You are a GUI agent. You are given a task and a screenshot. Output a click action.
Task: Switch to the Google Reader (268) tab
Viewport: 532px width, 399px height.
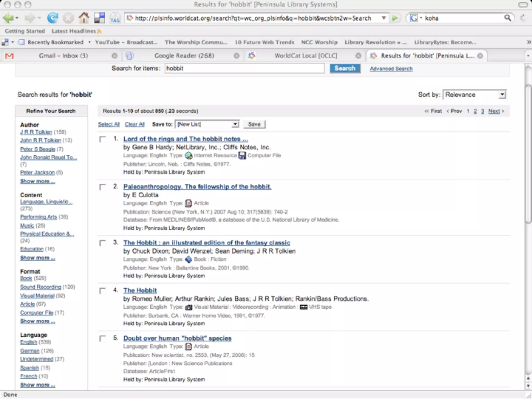click(x=184, y=56)
